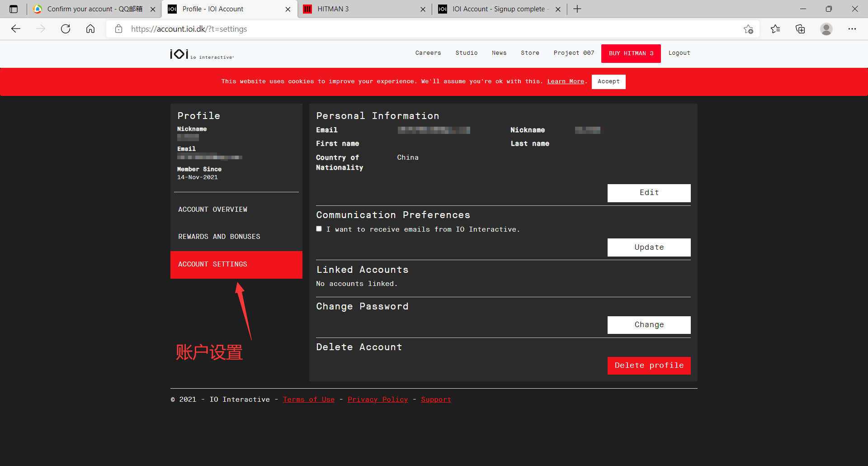Accept the cookies notice
The image size is (868, 466).
pos(609,81)
